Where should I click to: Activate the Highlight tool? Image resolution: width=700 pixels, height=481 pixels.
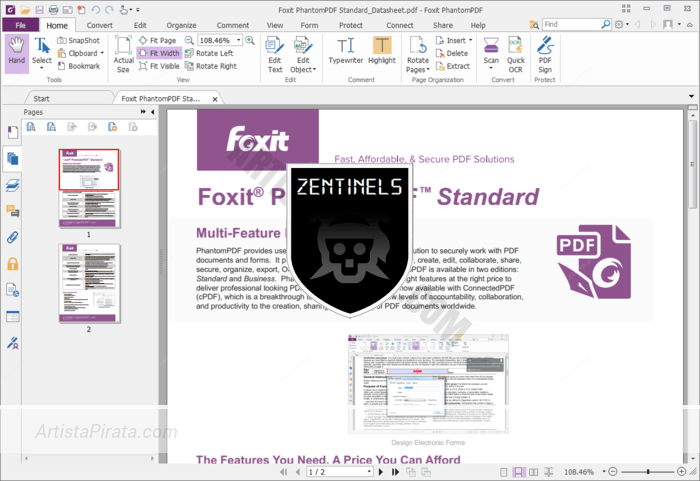[382, 52]
